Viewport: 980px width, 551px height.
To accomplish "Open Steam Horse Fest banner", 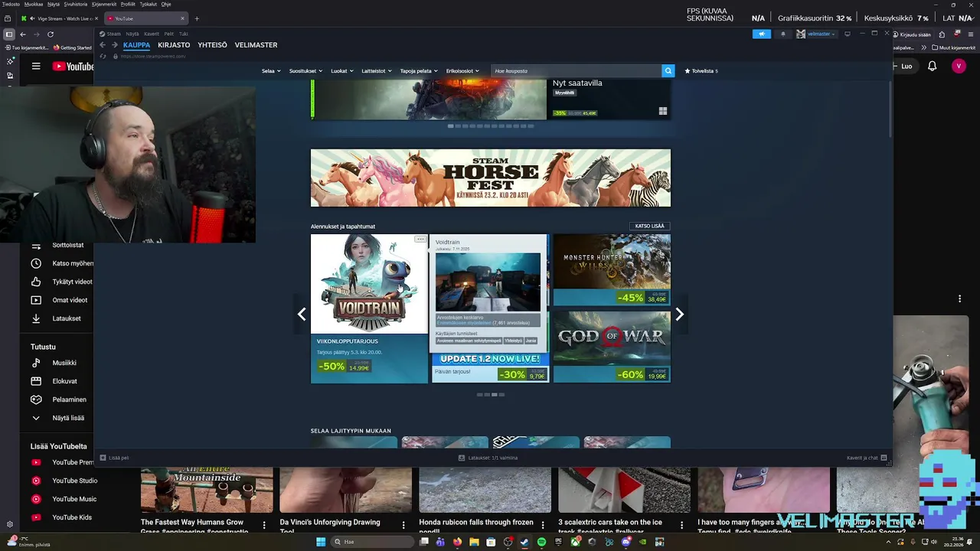I will tap(491, 178).
